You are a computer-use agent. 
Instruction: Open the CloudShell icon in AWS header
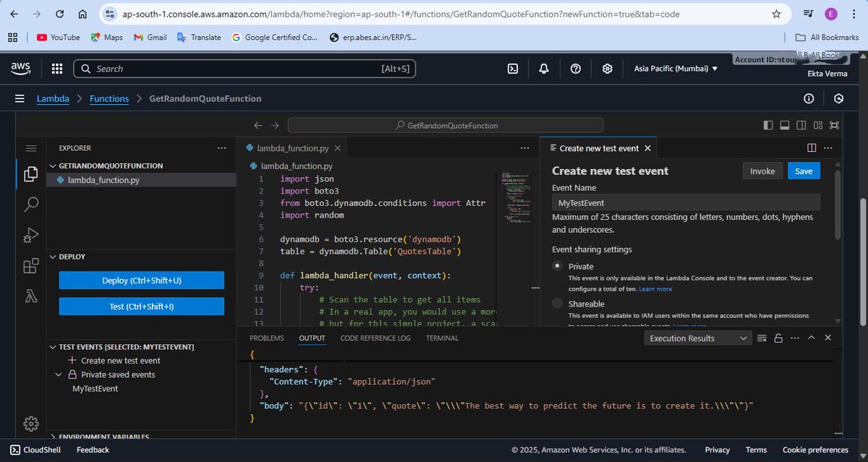(x=512, y=69)
